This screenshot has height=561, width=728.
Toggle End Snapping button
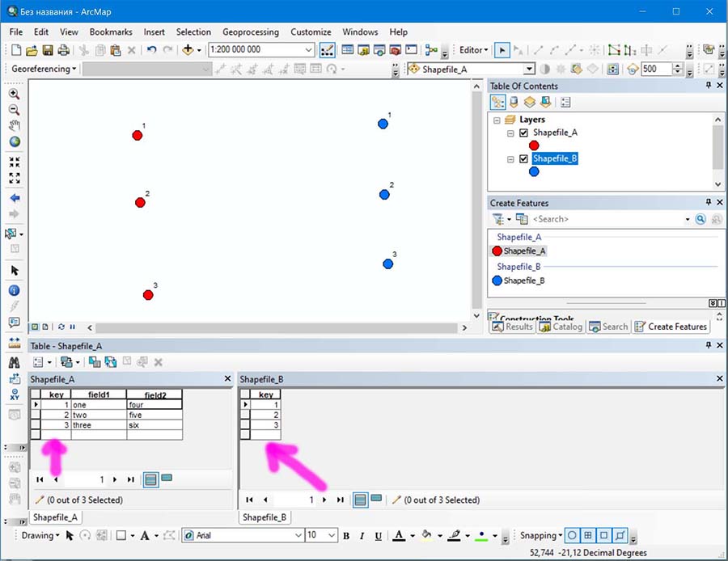click(588, 535)
